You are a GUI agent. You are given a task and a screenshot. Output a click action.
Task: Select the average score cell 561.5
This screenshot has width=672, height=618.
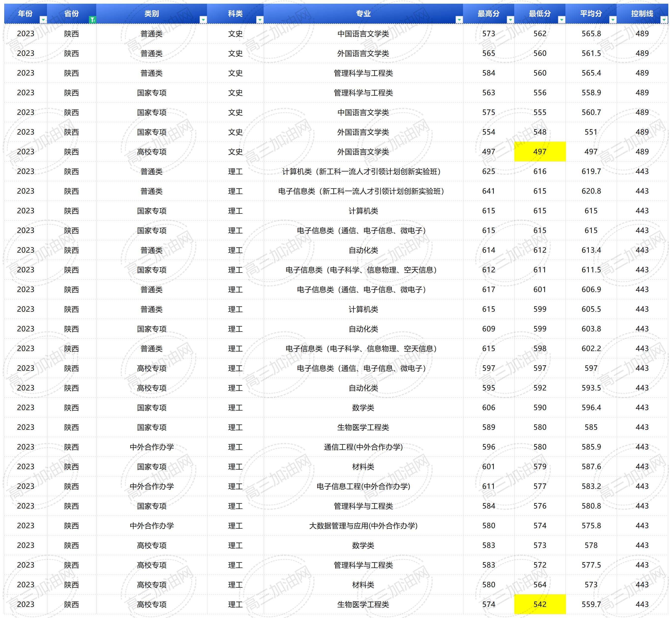[591, 53]
